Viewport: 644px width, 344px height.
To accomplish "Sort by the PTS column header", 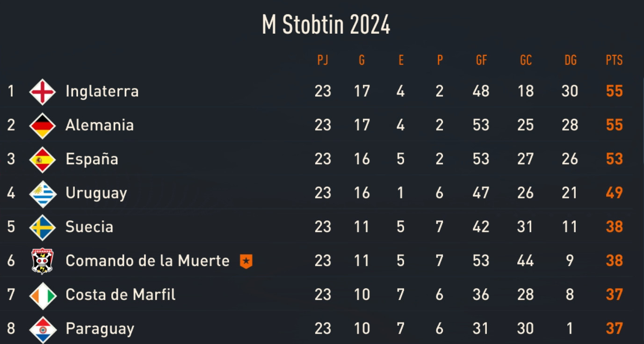I will [614, 60].
